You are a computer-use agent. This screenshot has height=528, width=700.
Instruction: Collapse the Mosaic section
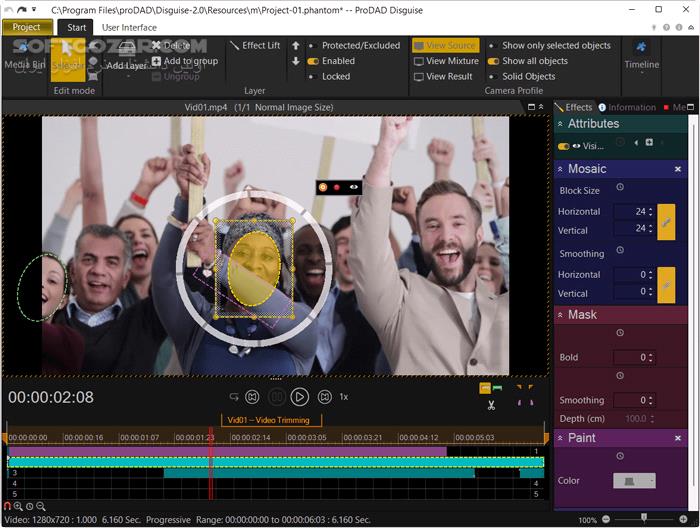[560, 169]
